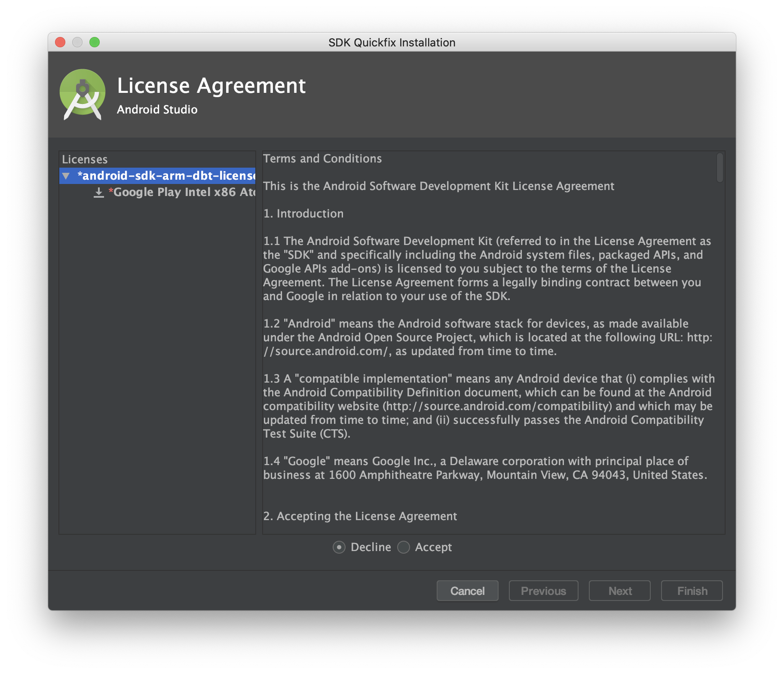This screenshot has width=784, height=674.
Task: Click the 1.4 "Google" means Google Inc. paragraph
Action: coord(485,468)
